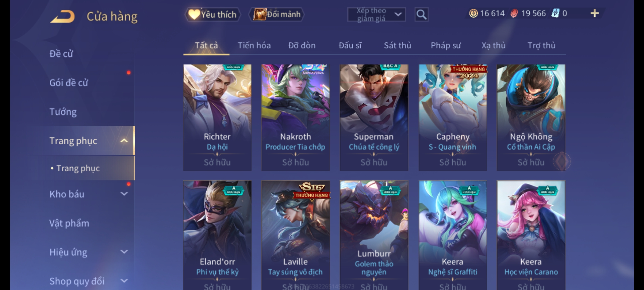Tap the red ruby currency icon
The image size is (644, 290).
514,13
